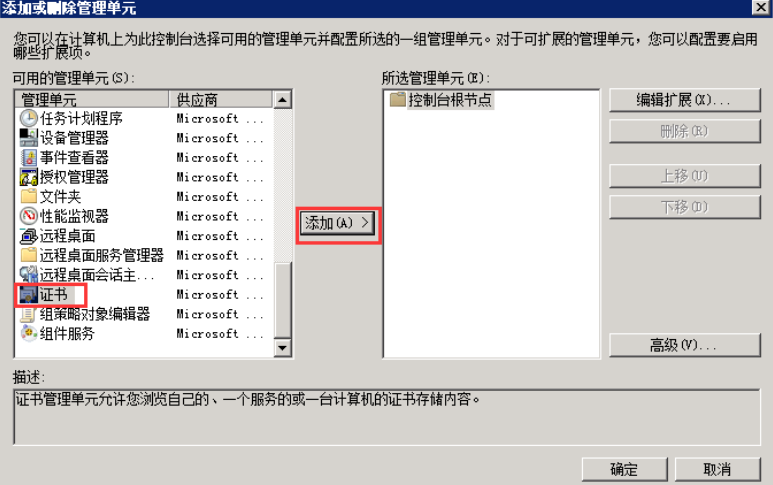Select 远程桌面会话主机 snap-in icon

(x=29, y=275)
